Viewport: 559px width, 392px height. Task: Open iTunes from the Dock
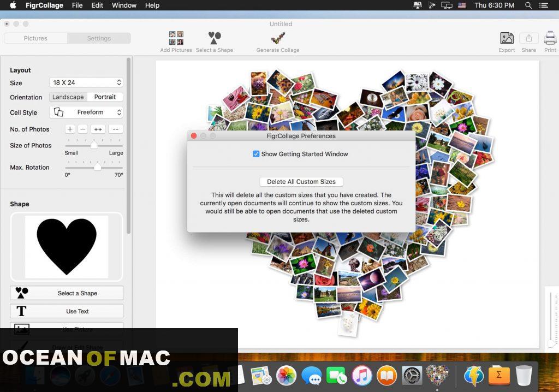click(362, 376)
